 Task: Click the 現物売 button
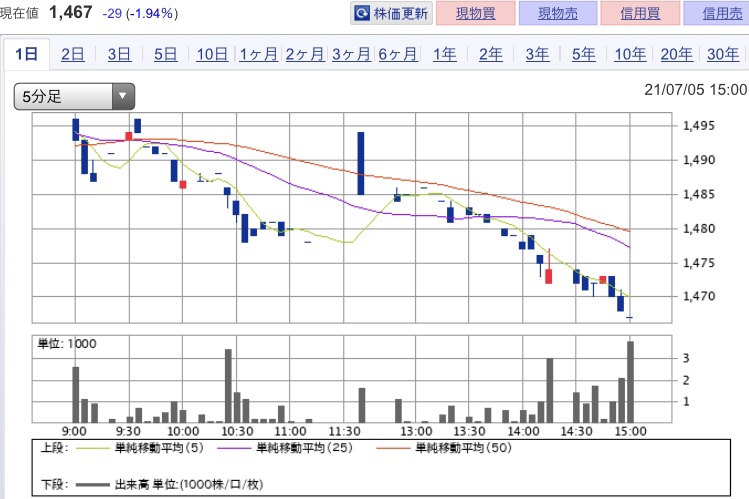[558, 13]
